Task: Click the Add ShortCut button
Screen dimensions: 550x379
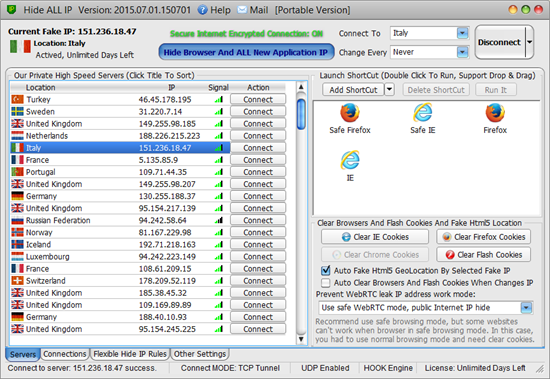Action: click(353, 90)
